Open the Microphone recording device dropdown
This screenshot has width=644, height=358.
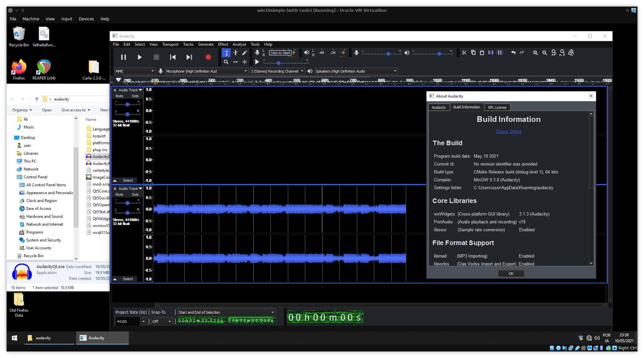click(206, 71)
